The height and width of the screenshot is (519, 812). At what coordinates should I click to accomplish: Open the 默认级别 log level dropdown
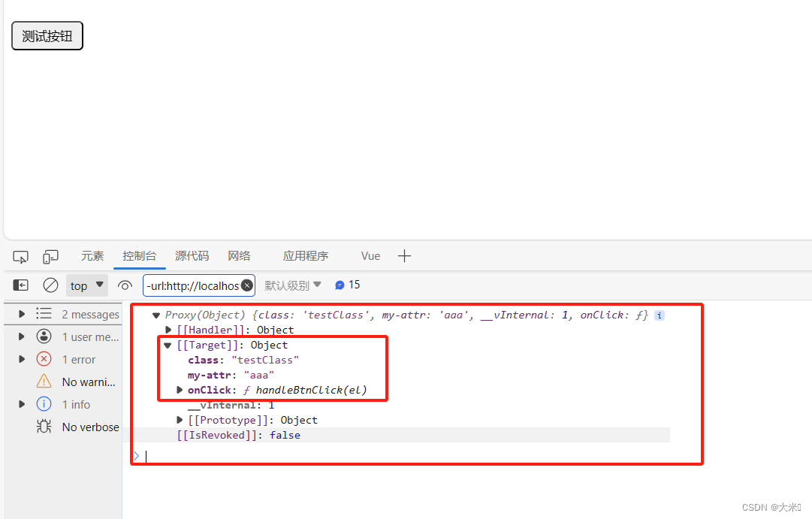point(293,285)
